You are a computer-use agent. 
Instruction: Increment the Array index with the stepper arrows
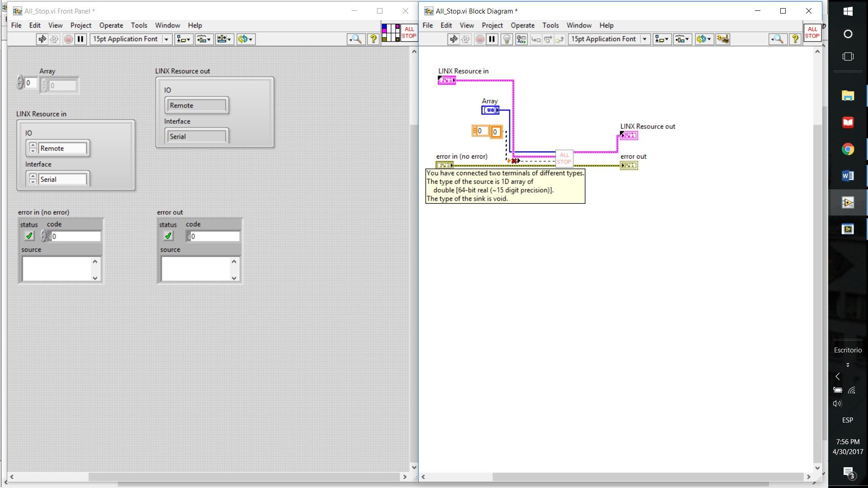tap(20, 80)
